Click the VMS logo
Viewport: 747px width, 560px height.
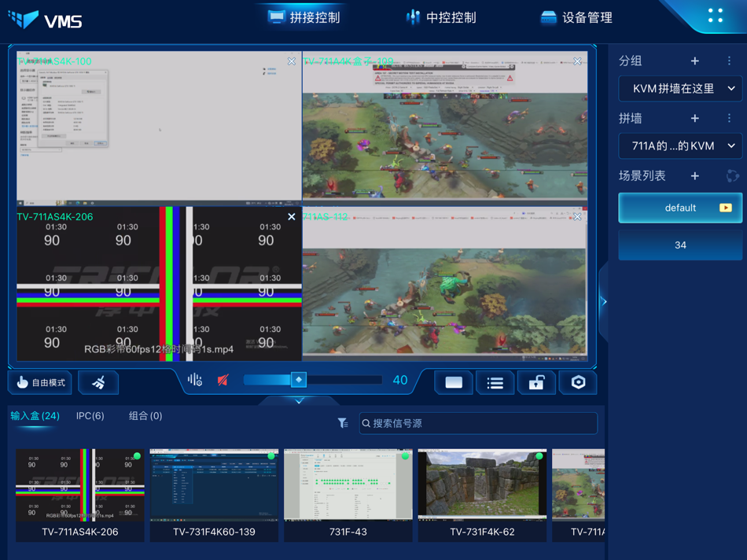pyautogui.click(x=46, y=20)
